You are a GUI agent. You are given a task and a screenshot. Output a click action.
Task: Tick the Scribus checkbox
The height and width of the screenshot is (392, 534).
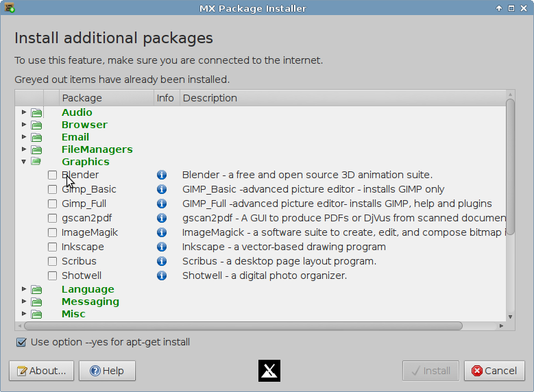53,261
